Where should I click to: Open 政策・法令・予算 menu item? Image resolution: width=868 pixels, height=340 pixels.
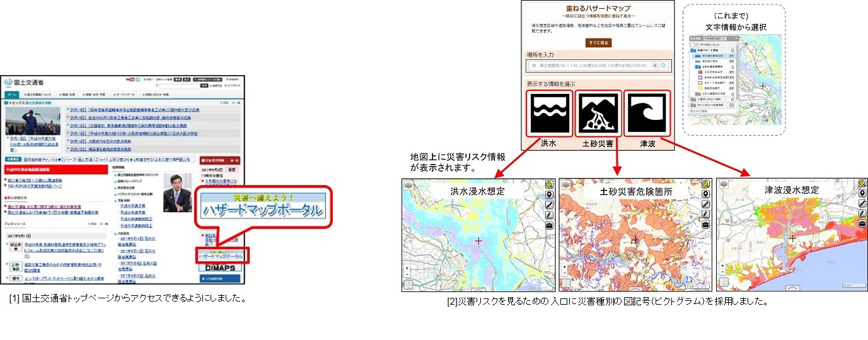pyautogui.click(x=94, y=95)
